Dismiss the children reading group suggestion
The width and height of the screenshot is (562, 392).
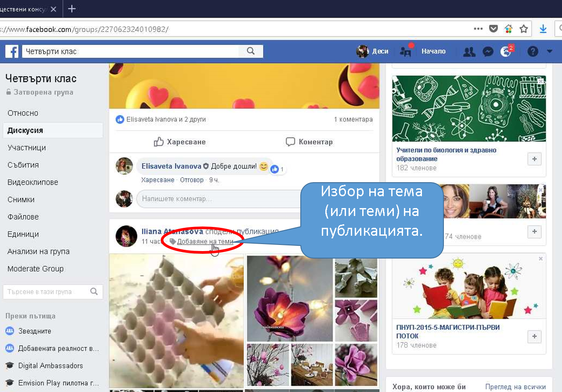541,259
